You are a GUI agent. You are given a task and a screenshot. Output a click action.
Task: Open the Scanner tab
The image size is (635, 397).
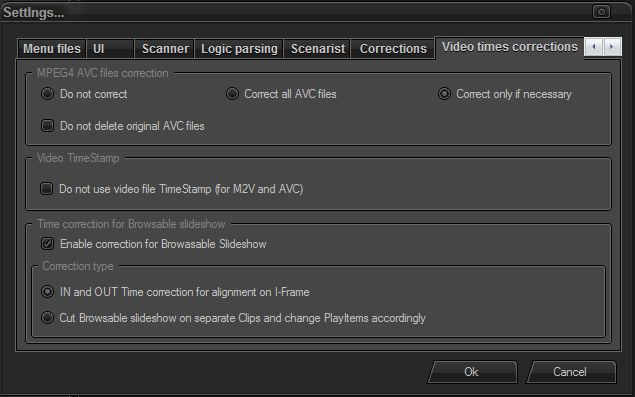tap(164, 49)
